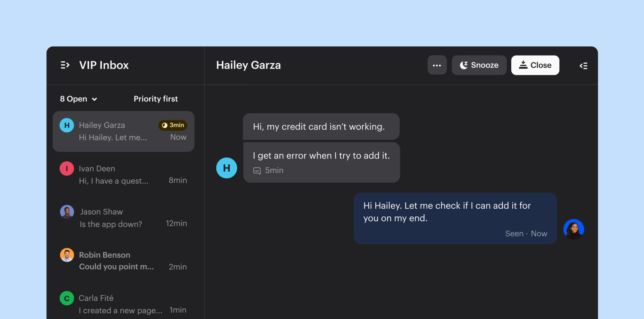Toggle the right details panel icon
The image size is (644, 319).
coord(583,66)
